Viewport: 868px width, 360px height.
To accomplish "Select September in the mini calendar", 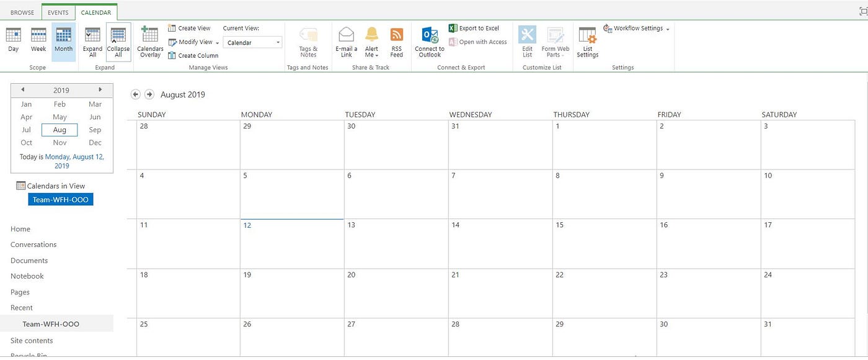I will 94,129.
